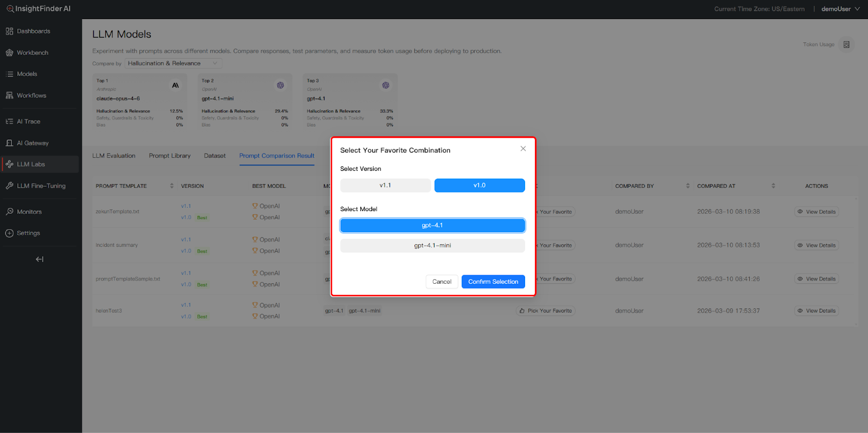868x433 pixels.
Task: Click Confirm Selection button
Action: click(x=493, y=282)
